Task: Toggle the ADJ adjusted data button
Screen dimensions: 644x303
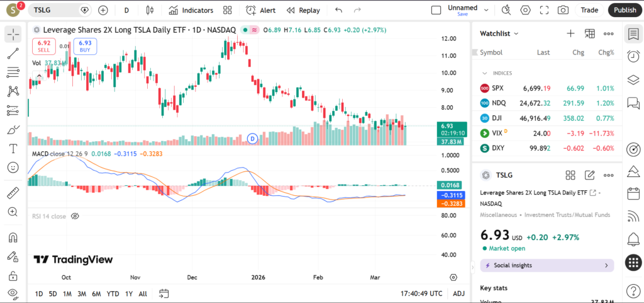Action: pyautogui.click(x=459, y=294)
